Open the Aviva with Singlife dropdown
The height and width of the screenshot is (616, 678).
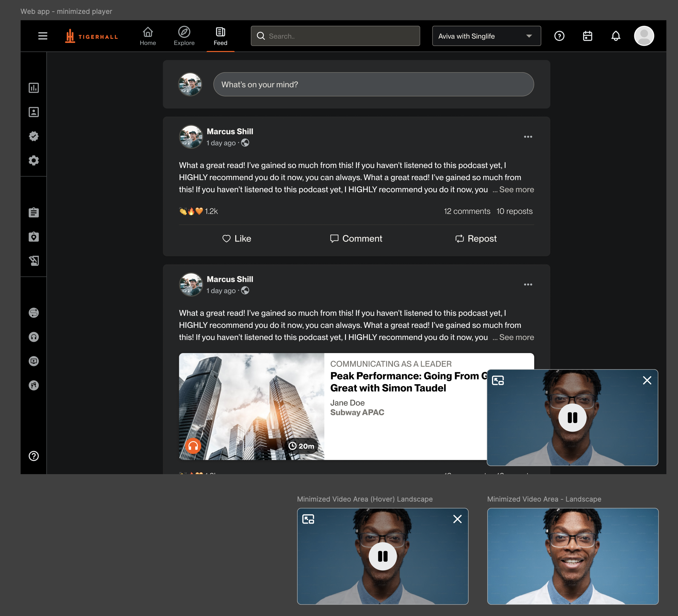pyautogui.click(x=486, y=36)
